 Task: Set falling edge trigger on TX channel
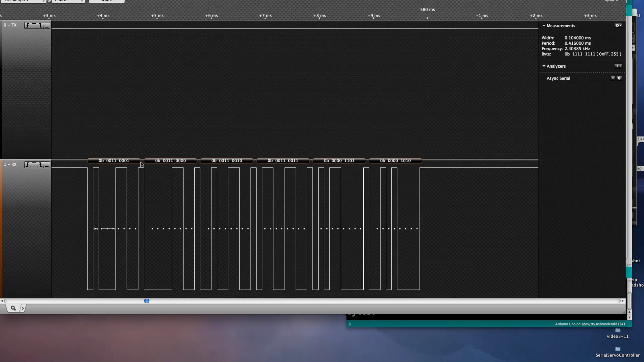click(41, 25)
